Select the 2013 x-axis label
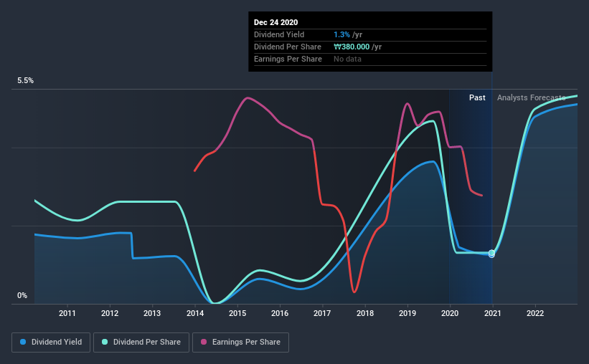The height and width of the screenshot is (364, 589). 152,313
